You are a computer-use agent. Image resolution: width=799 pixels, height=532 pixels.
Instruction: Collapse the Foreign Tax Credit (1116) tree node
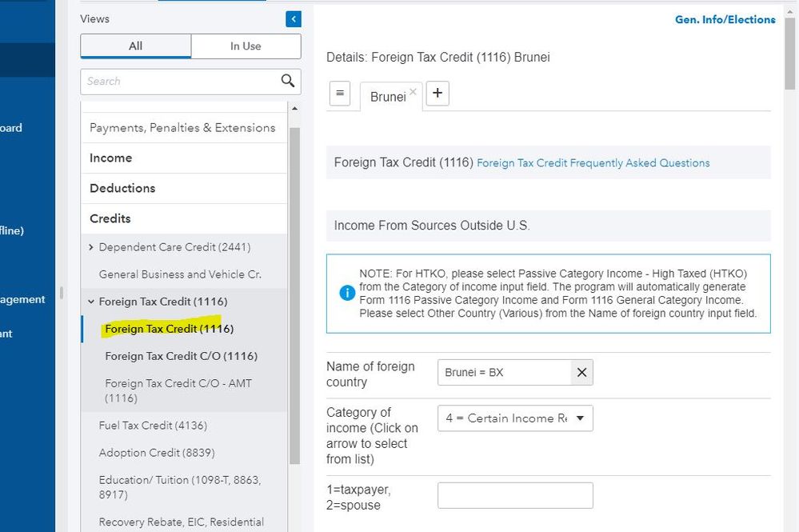coord(91,302)
